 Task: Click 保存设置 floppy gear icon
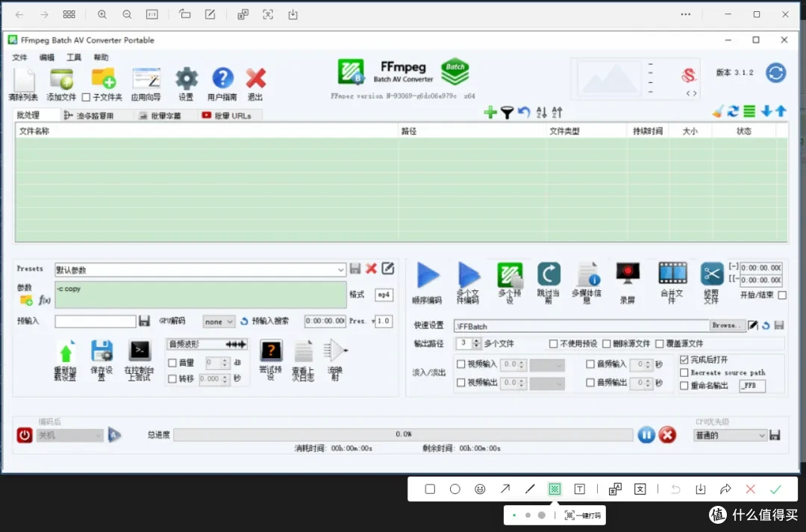[101, 351]
